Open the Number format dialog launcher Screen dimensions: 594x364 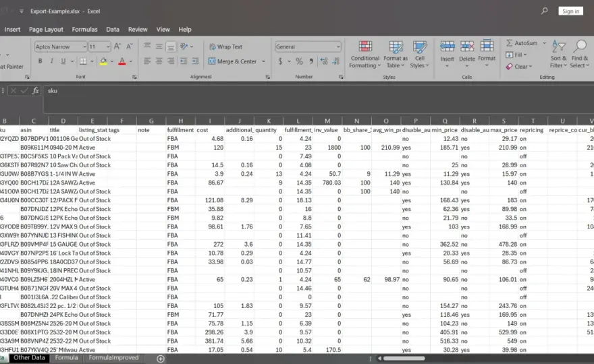tap(341, 77)
